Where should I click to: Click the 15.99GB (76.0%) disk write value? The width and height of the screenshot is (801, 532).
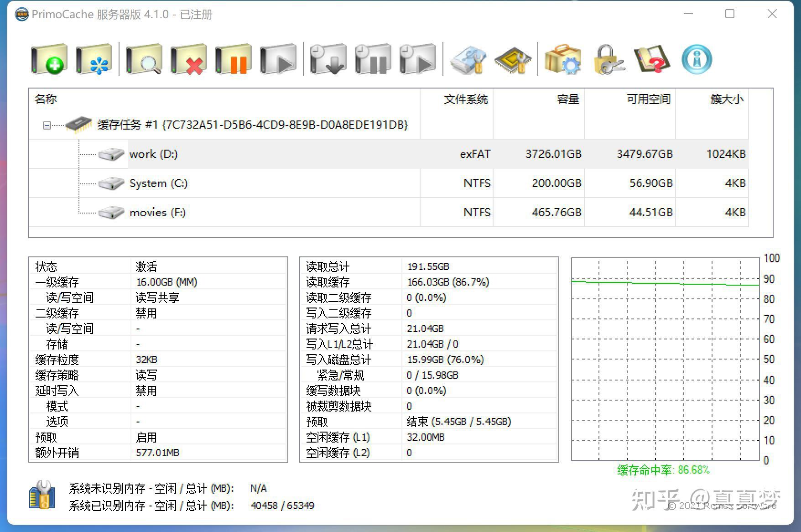click(x=445, y=360)
